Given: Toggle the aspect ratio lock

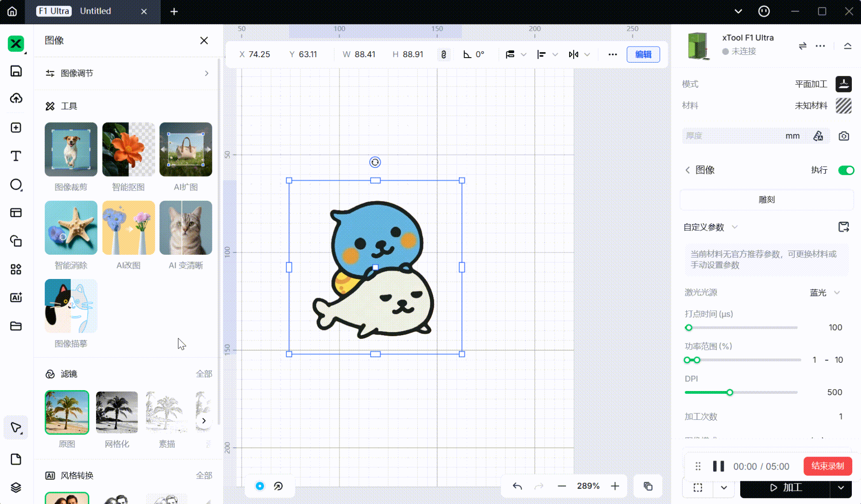Looking at the screenshot, I should pos(443,54).
